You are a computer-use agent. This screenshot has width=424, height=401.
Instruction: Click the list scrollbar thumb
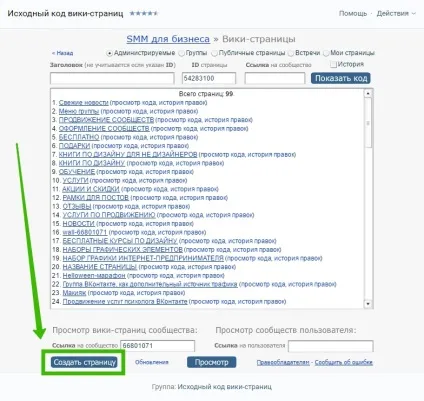click(368, 123)
